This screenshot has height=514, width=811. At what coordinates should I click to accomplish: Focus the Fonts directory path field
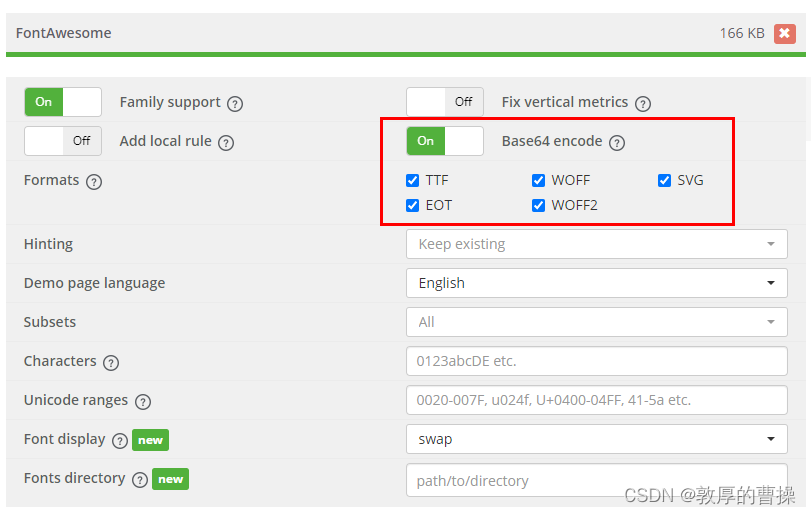point(597,480)
